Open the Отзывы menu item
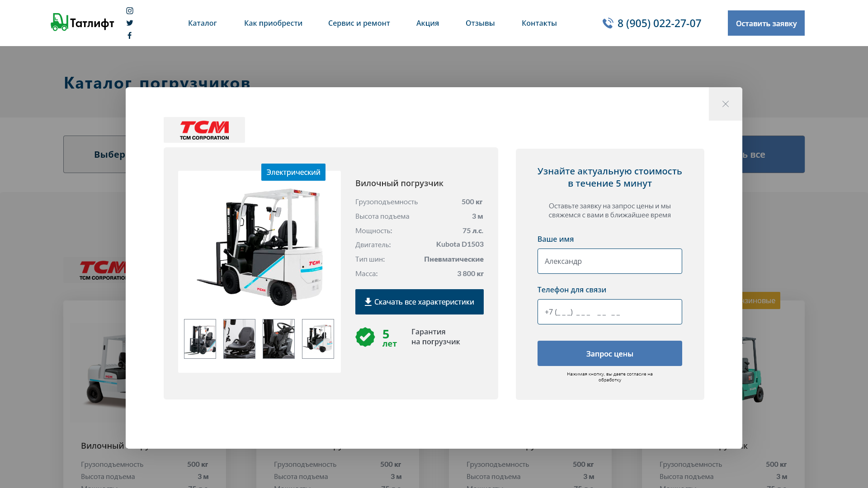The height and width of the screenshot is (488, 868). click(480, 23)
